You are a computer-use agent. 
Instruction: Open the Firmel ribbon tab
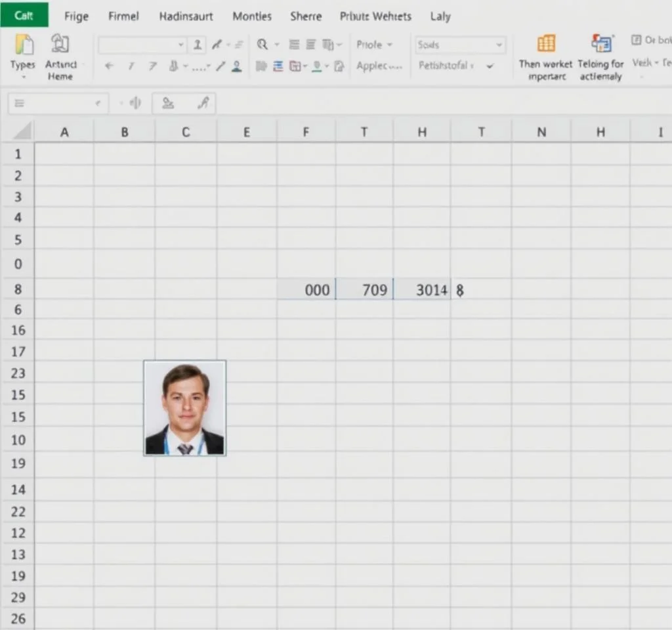coord(123,16)
